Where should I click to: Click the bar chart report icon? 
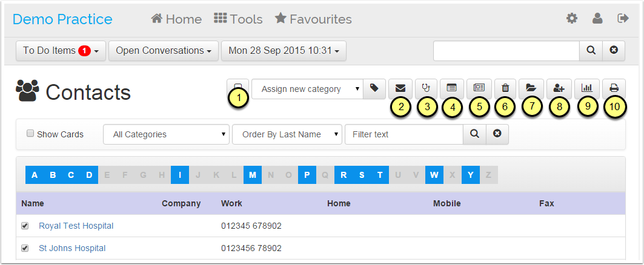(x=586, y=88)
